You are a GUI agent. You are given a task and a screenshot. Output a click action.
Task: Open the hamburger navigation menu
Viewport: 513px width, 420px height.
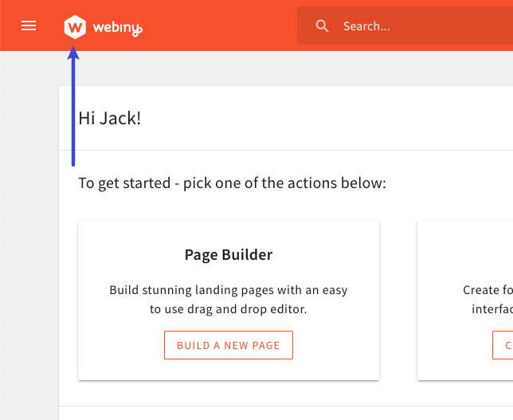(29, 26)
